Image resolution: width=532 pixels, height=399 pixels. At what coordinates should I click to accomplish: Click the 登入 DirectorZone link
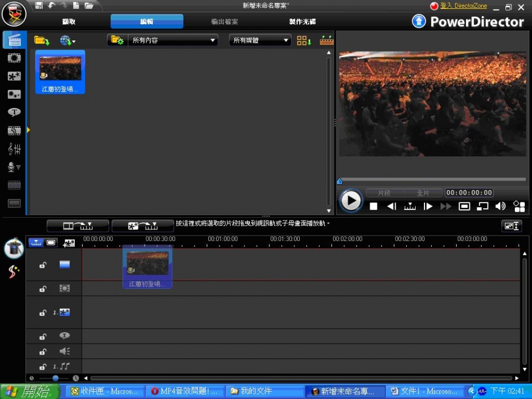point(461,6)
